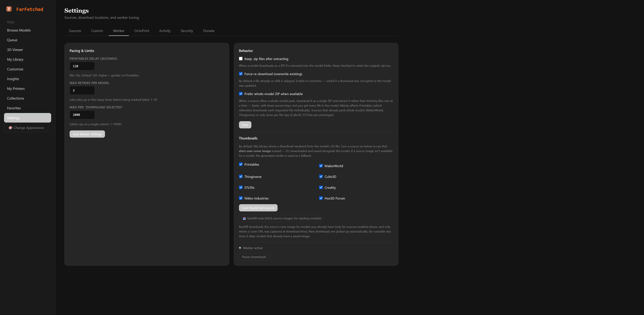
Task: Toggle the Cults3D thumbnail checkbox
Action: pyautogui.click(x=321, y=177)
